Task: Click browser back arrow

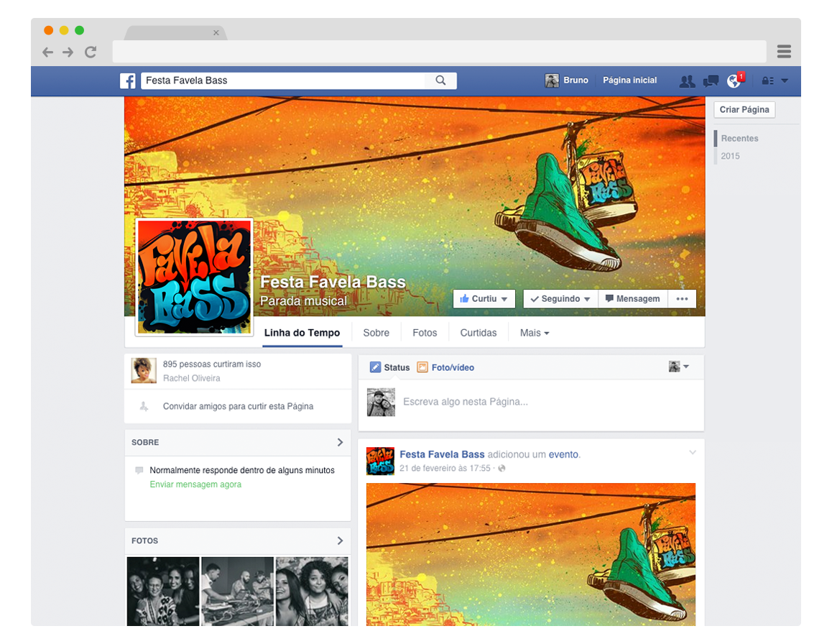Action: [x=47, y=52]
